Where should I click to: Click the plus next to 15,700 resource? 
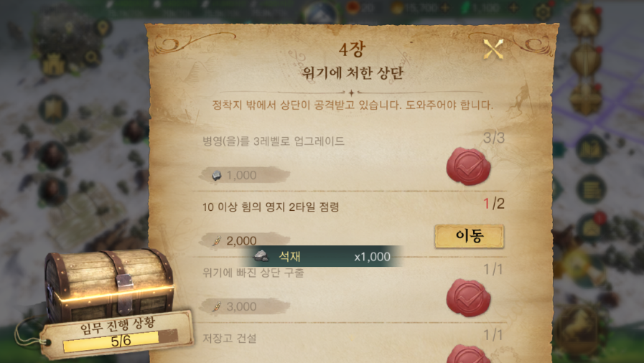pos(445,7)
